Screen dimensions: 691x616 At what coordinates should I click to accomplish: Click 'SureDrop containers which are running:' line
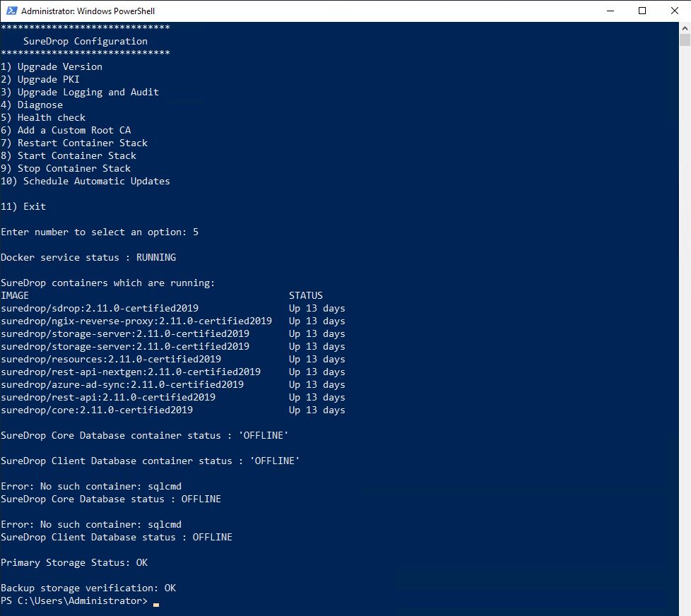click(108, 283)
